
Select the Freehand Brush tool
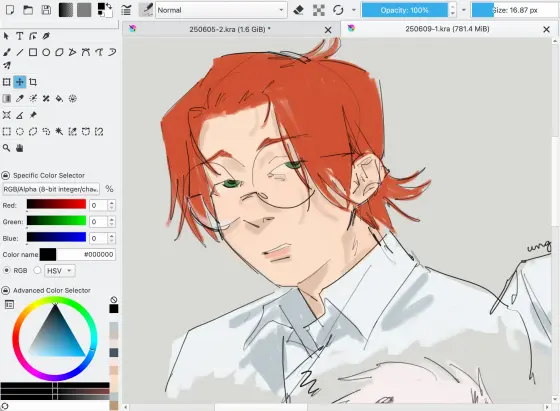point(6,52)
